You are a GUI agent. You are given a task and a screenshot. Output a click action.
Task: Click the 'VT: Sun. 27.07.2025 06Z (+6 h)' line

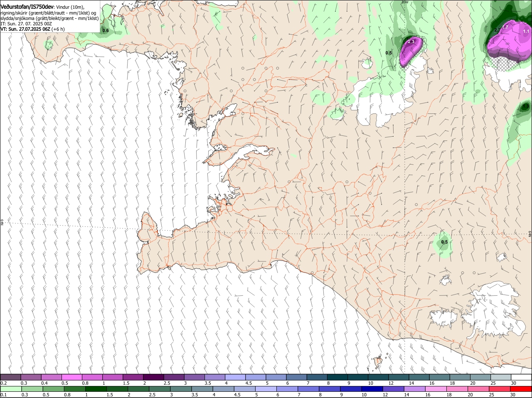32,29
